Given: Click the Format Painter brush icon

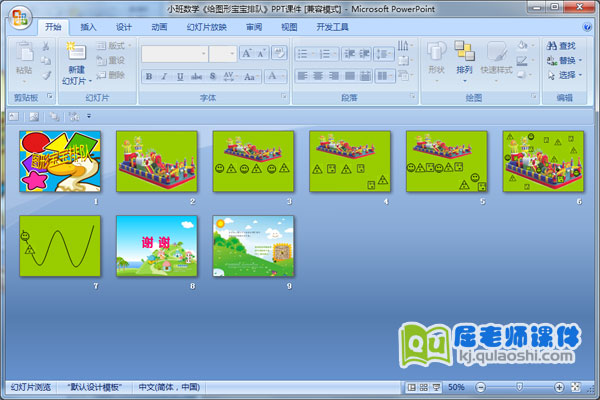Looking at the screenshot, I should pos(46,75).
